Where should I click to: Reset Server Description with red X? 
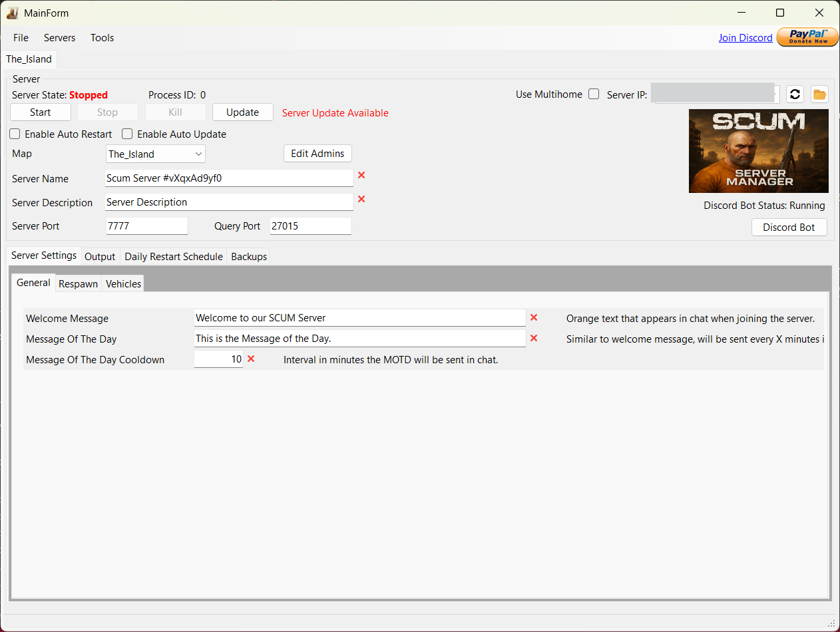(361, 199)
